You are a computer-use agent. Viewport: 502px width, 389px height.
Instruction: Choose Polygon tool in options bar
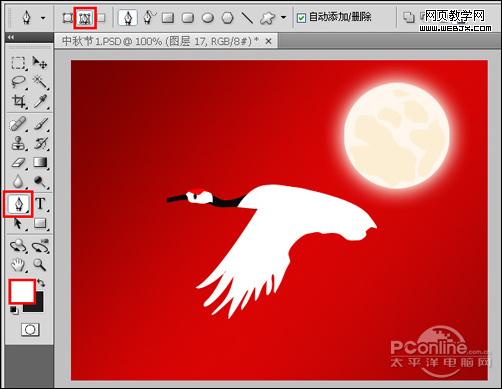228,18
